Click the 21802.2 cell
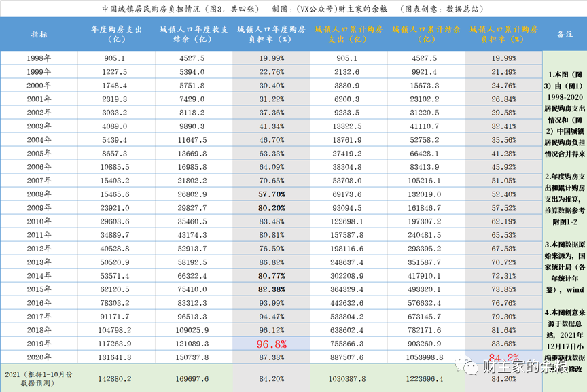587x392 pixels. pos(192,181)
